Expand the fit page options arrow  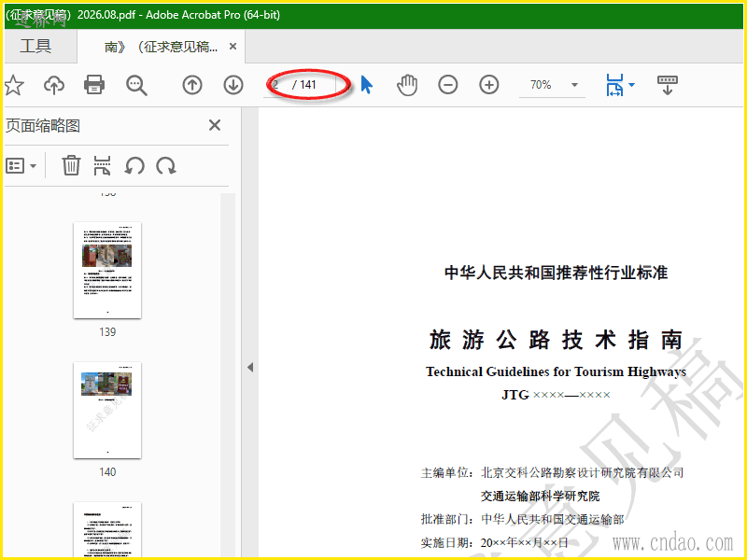(x=632, y=85)
